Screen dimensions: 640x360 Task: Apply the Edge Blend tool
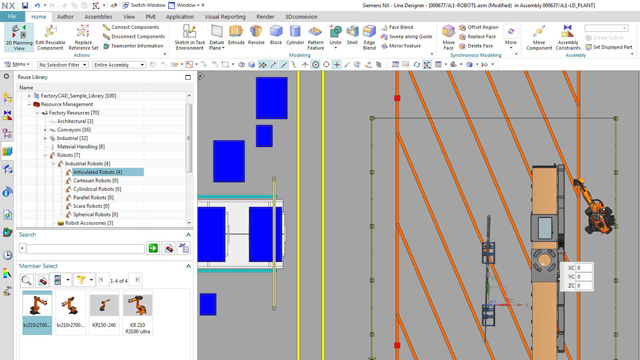point(369,37)
